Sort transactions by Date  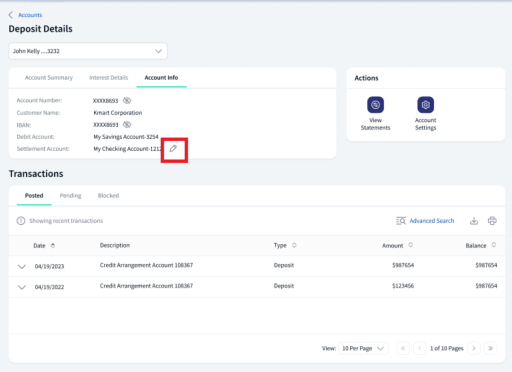tap(53, 246)
